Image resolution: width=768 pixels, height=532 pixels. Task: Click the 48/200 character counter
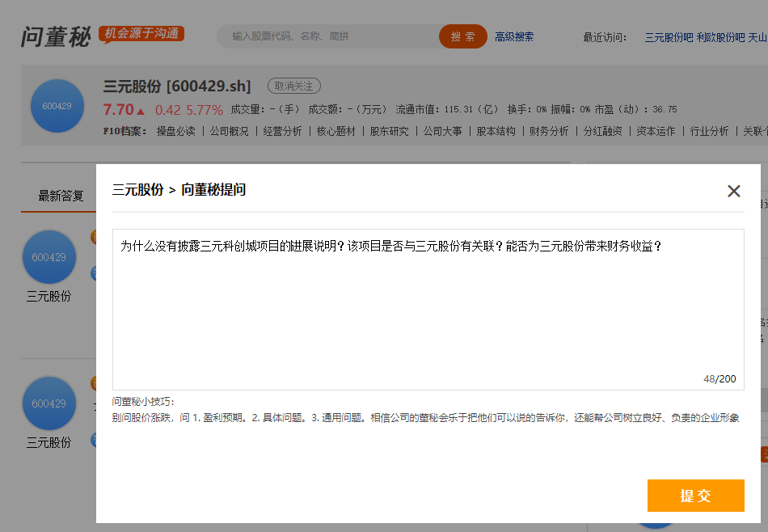(719, 378)
